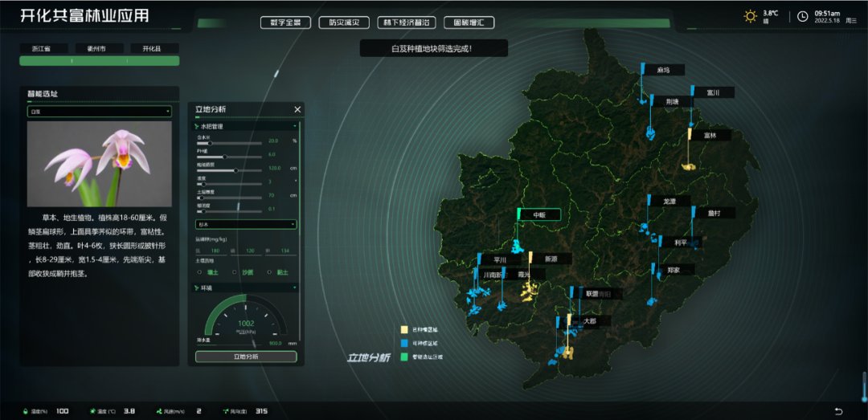868x420 pixels.
Task: Click the vertical slider at right screen edge
Action: pyautogui.click(x=864, y=387)
